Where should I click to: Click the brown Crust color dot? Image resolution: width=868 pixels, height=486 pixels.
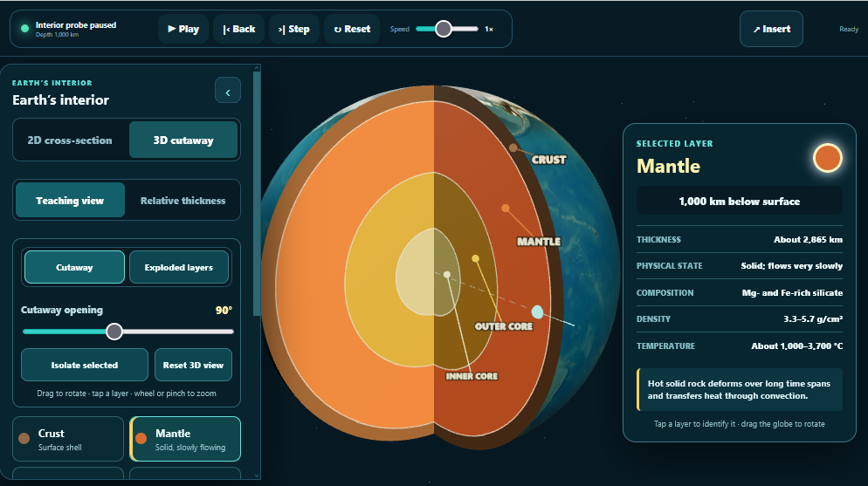click(x=24, y=439)
